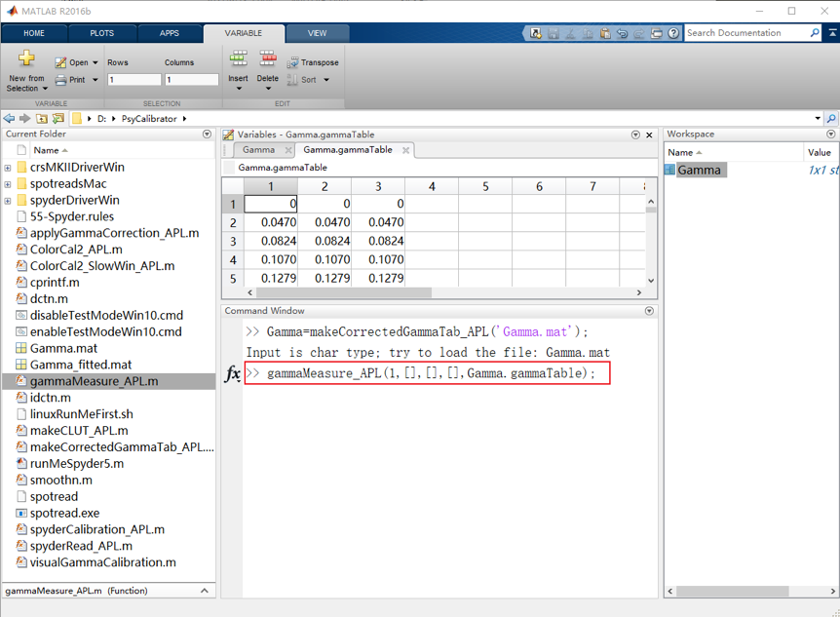Go up one folder level icon
Viewport: 840px width, 617px height.
42,119
